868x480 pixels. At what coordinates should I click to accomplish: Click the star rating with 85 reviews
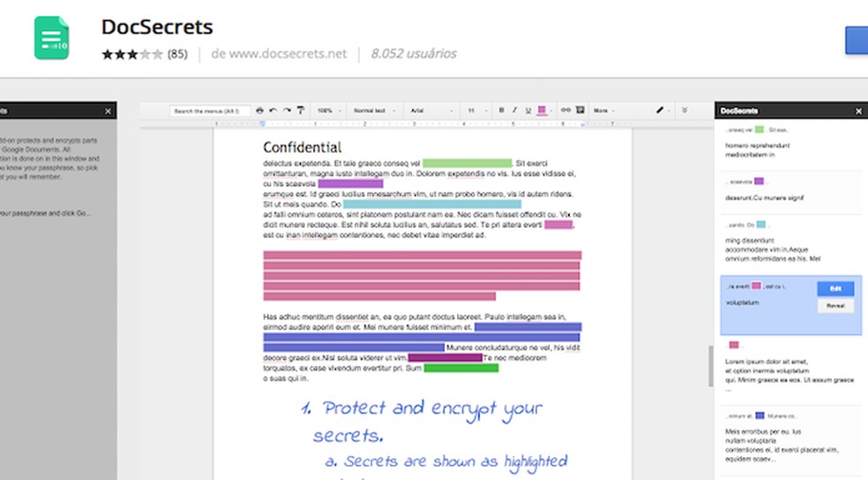click(145, 54)
